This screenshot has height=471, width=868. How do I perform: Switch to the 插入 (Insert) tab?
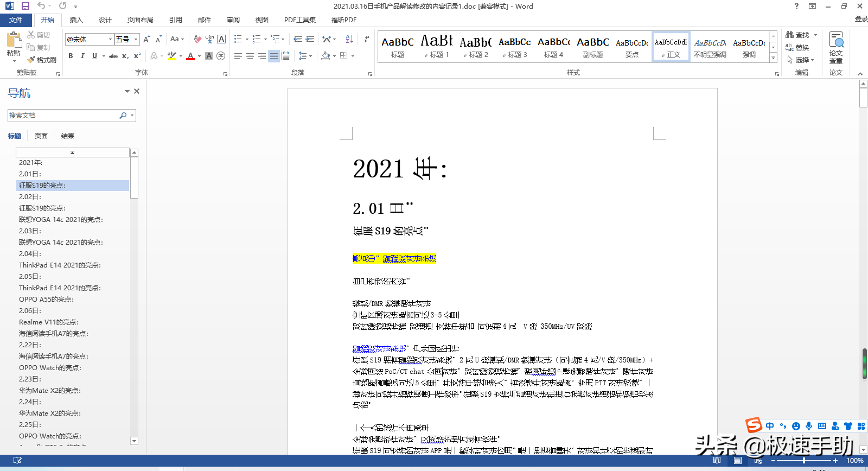click(76, 20)
